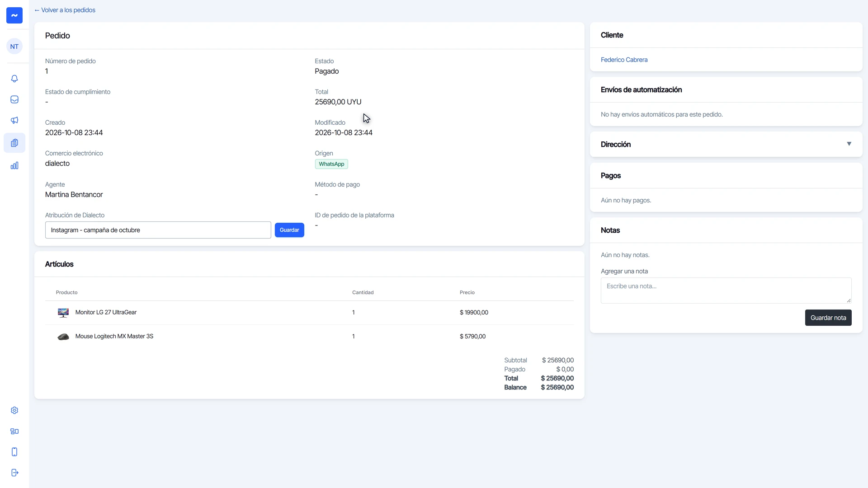This screenshot has width=868, height=488.
Task: Click the WhatsApp origin badge
Action: 331,164
